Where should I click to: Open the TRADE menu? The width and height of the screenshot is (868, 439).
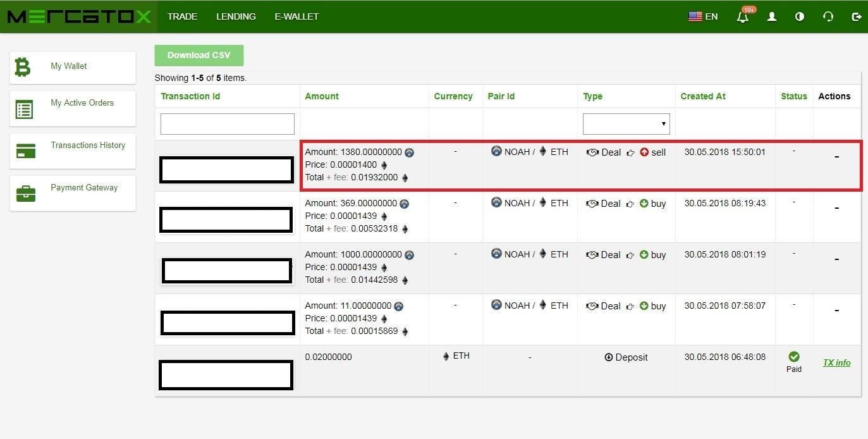pos(182,16)
